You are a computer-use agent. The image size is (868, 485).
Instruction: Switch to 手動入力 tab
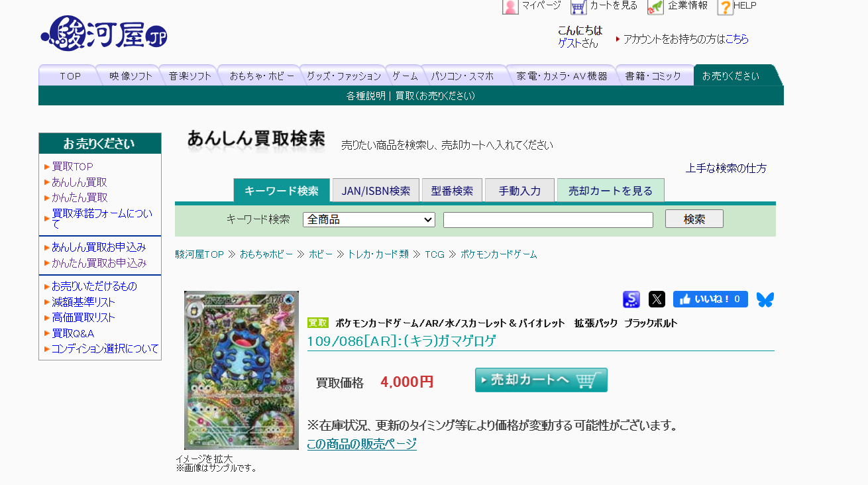click(519, 191)
